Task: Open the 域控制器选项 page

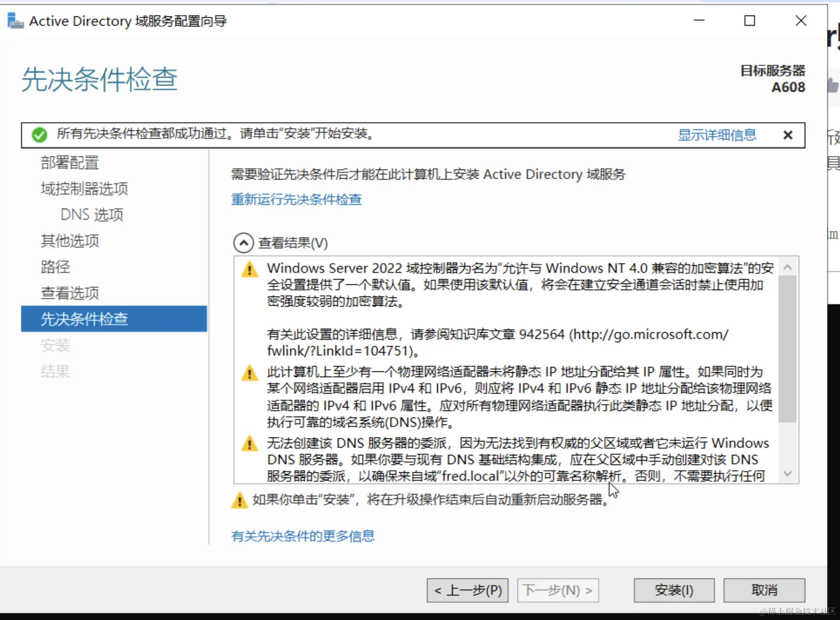Action: [84, 188]
